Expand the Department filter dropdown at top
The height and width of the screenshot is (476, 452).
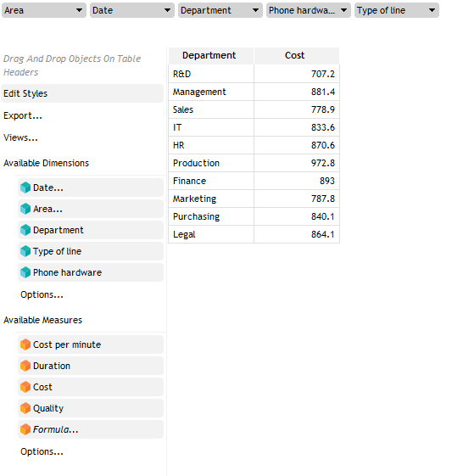(x=220, y=10)
